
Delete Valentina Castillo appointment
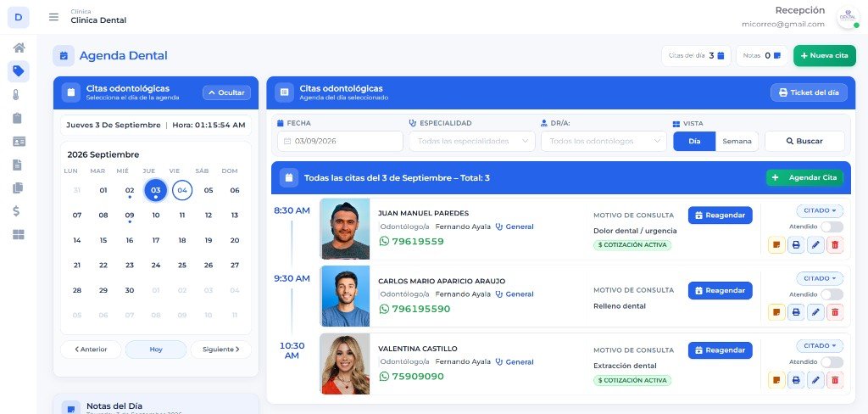835,379
